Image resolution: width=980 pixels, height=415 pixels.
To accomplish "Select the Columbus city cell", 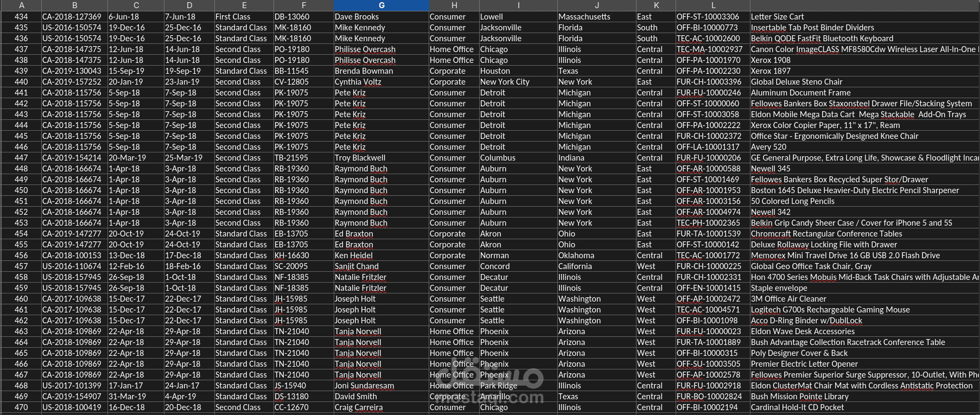I will click(518, 158).
